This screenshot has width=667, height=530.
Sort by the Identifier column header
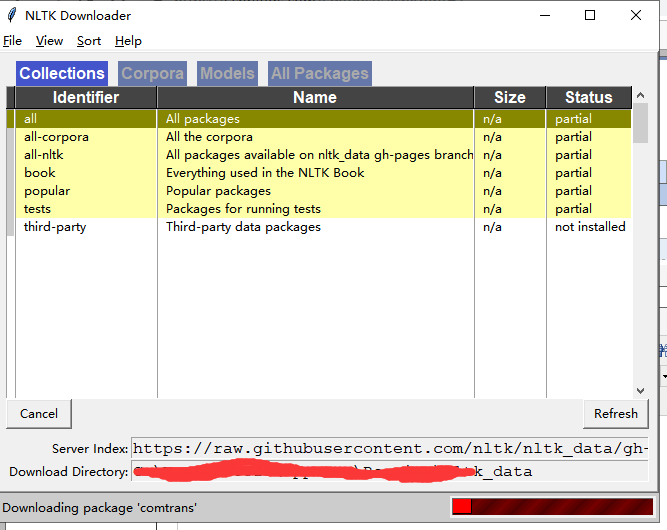(x=86, y=97)
